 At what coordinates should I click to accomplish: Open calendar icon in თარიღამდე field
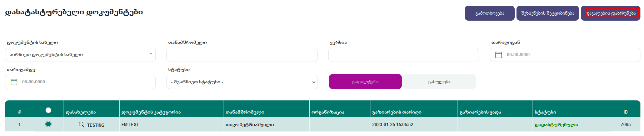tap(14, 82)
